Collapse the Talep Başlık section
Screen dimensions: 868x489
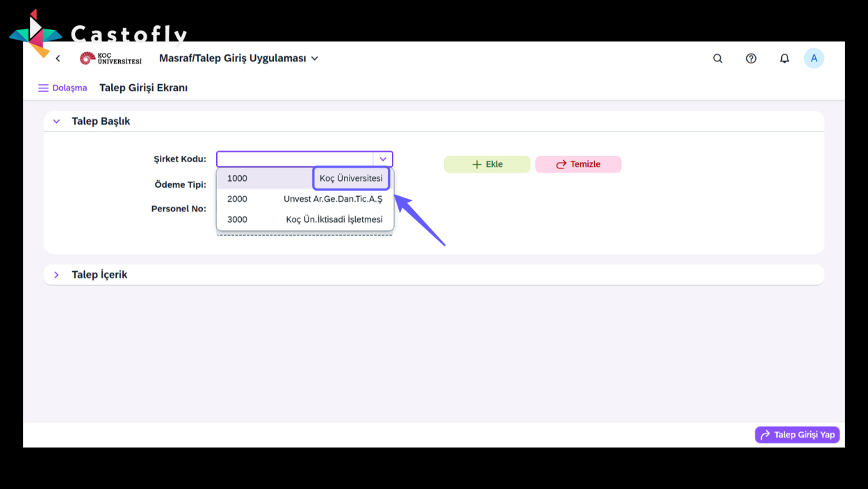[57, 121]
